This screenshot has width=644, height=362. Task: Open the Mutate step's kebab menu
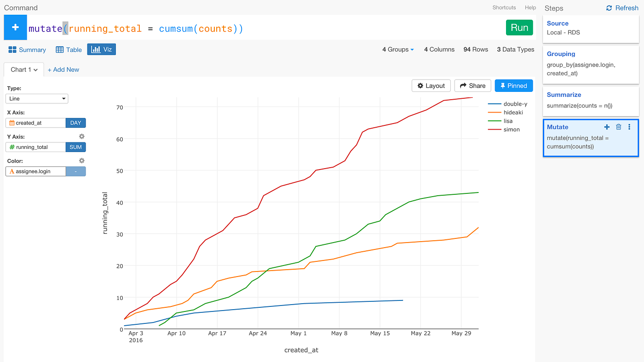630,127
